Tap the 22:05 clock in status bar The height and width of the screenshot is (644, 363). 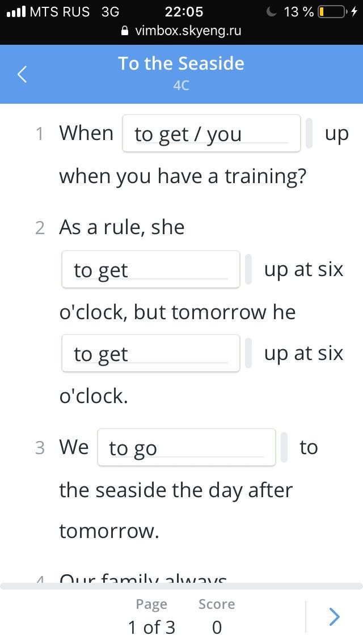pyautogui.click(x=184, y=11)
